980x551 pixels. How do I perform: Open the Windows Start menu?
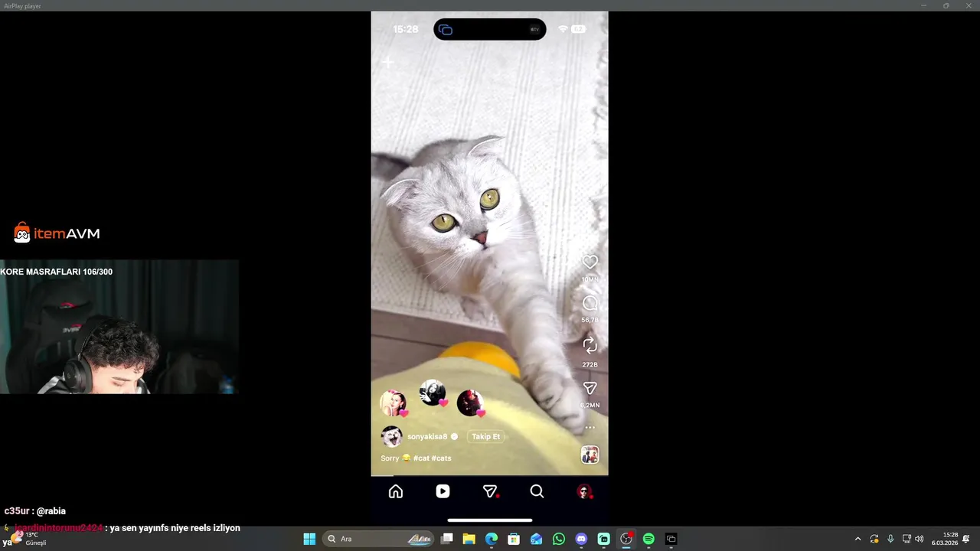click(309, 539)
